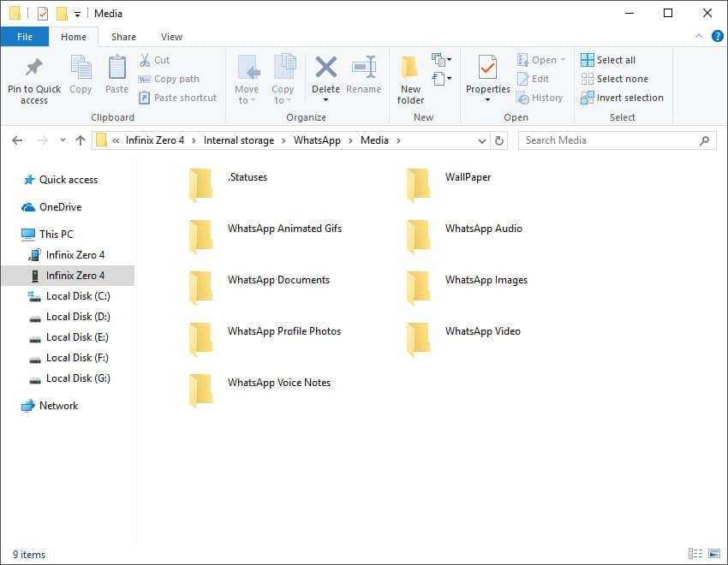Image resolution: width=728 pixels, height=565 pixels.
Task: Click Internal storage in the breadcrumb
Action: click(x=239, y=140)
